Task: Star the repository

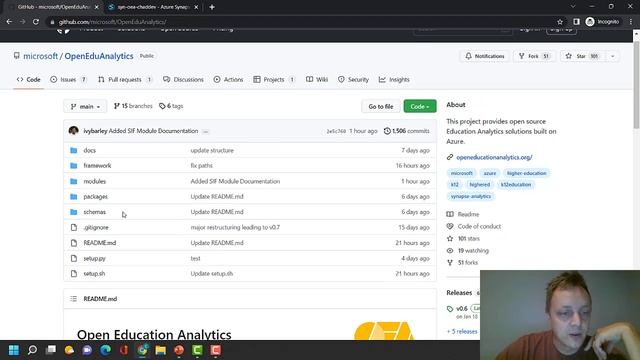Action: [x=583, y=56]
